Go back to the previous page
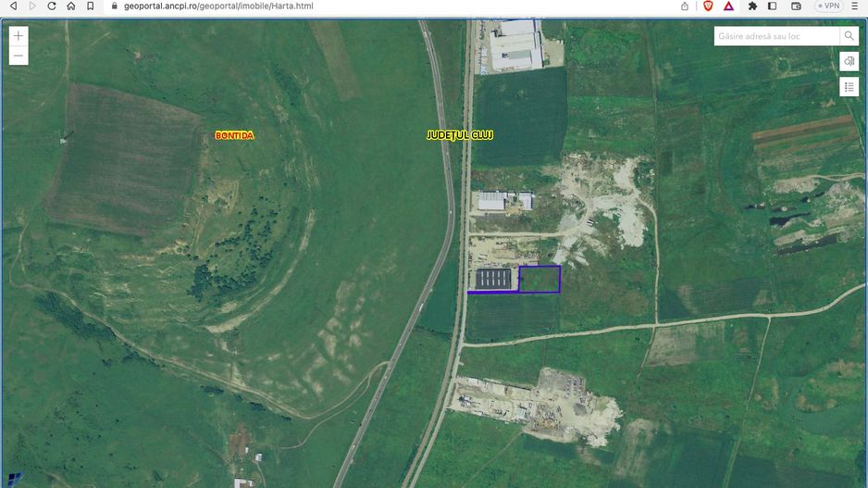 tap(13, 6)
